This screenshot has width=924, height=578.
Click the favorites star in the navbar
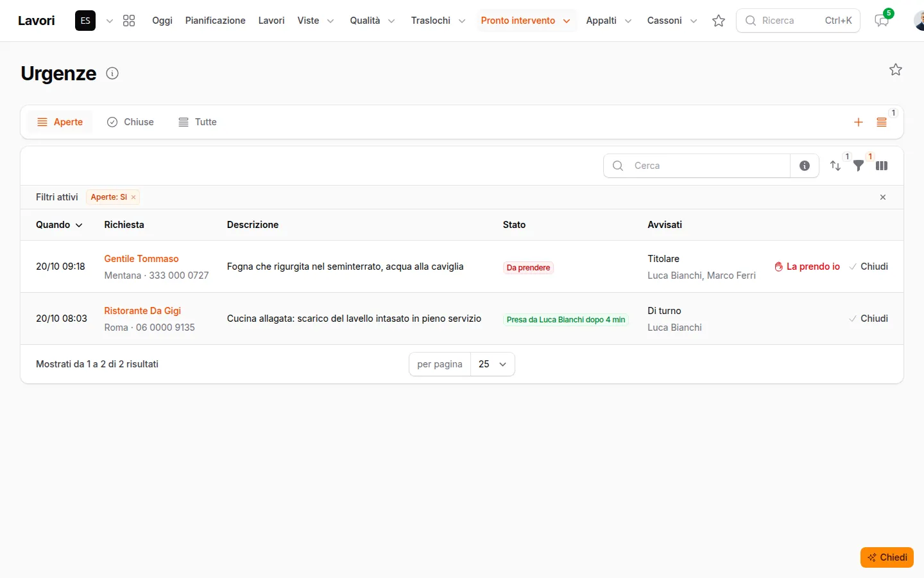[719, 21]
